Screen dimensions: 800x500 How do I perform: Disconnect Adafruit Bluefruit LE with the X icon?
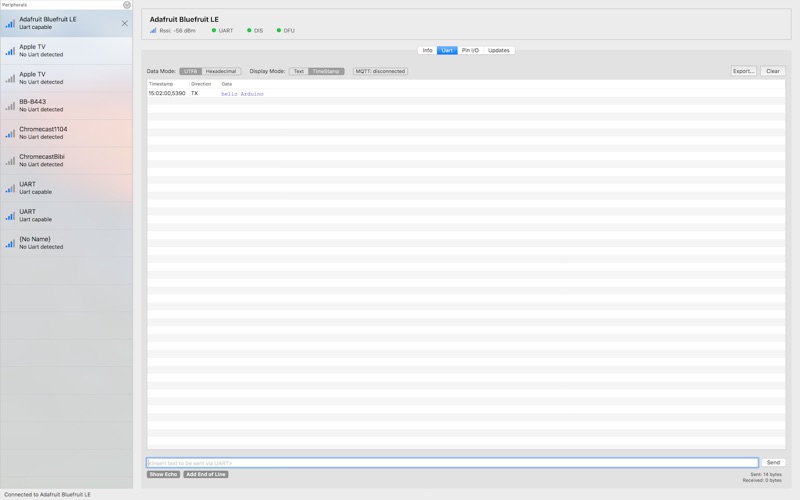[x=124, y=23]
